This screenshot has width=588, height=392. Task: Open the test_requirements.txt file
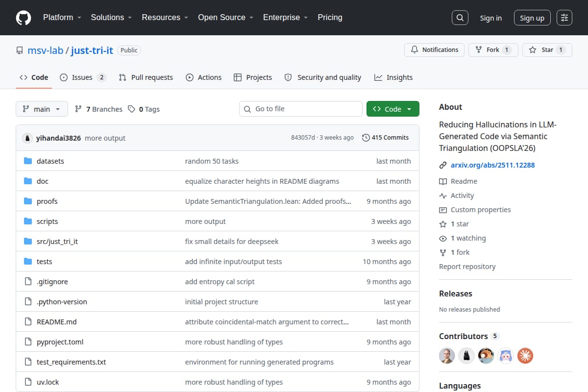[71, 362]
